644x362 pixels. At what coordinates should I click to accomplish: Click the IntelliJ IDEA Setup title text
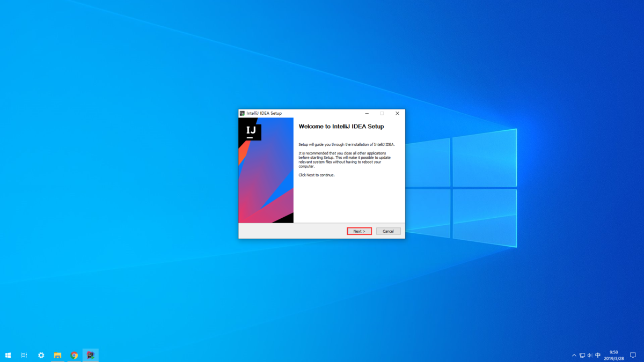pyautogui.click(x=264, y=113)
